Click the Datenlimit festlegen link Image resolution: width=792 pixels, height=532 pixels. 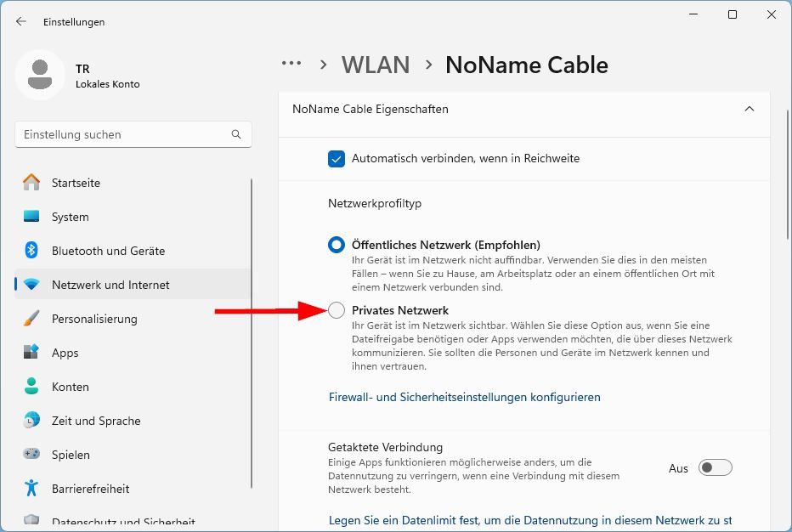pos(529,520)
